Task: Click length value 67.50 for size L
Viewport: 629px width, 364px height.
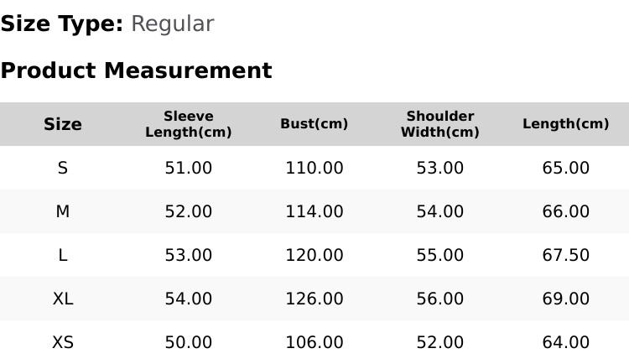Action: [x=565, y=255]
